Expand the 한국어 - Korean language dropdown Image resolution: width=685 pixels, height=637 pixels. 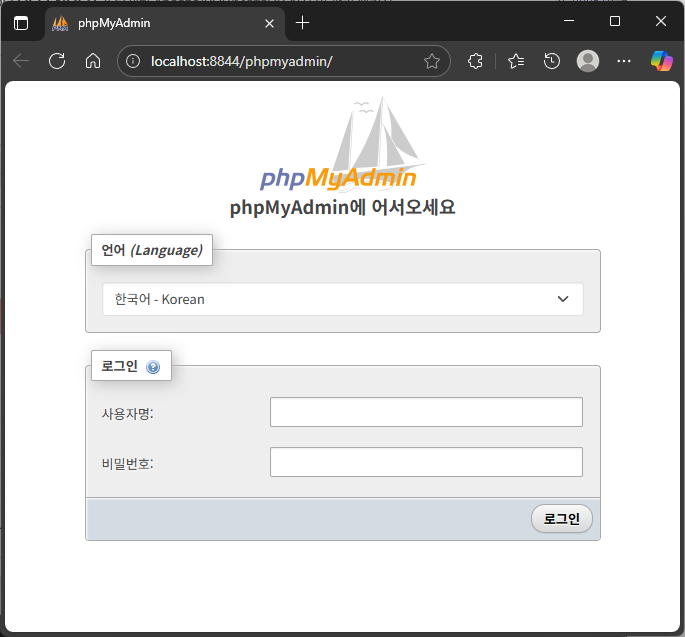pos(342,299)
